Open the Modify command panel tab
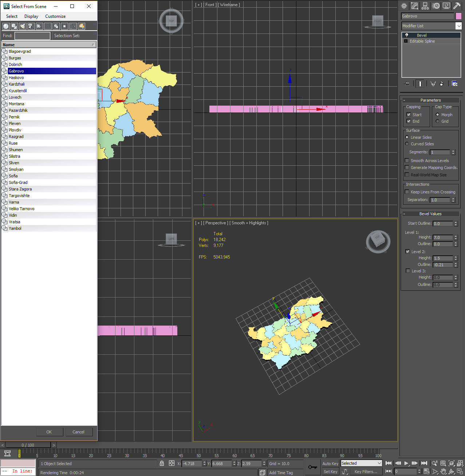465x476 pixels. (414, 6)
